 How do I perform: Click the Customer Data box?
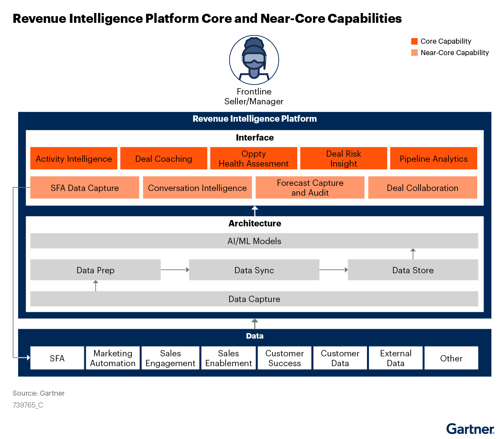click(340, 358)
